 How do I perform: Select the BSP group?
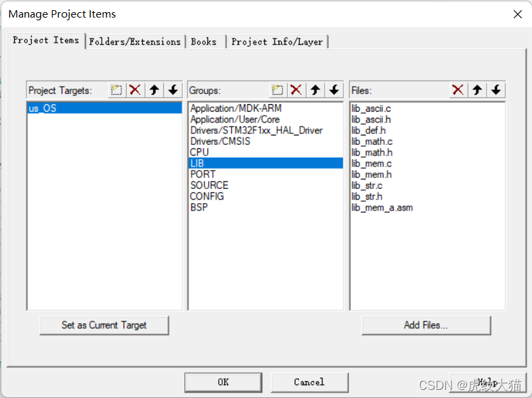click(265, 207)
